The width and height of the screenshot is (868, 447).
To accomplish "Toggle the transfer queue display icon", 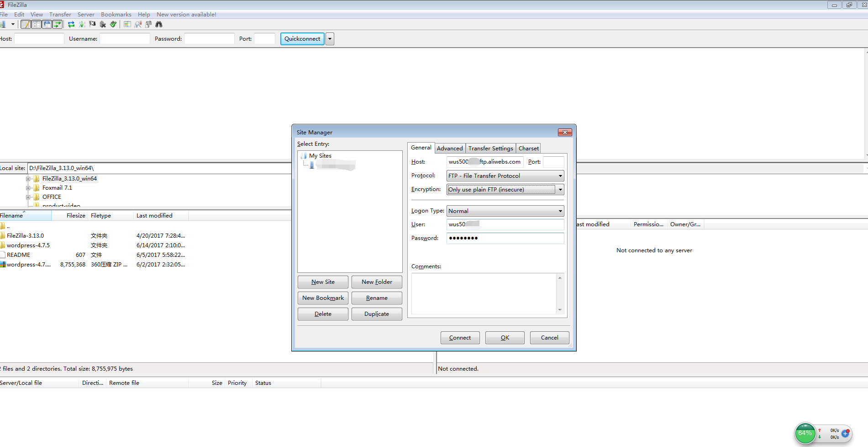I will (58, 24).
